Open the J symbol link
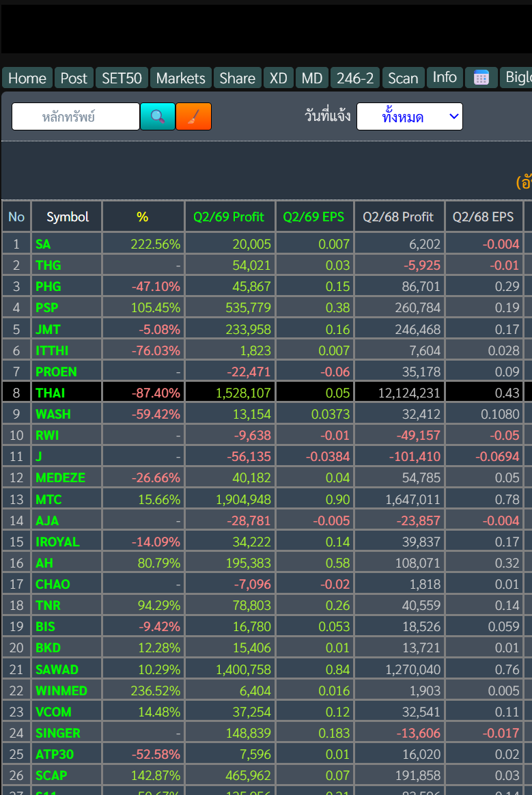 [x=38, y=457]
